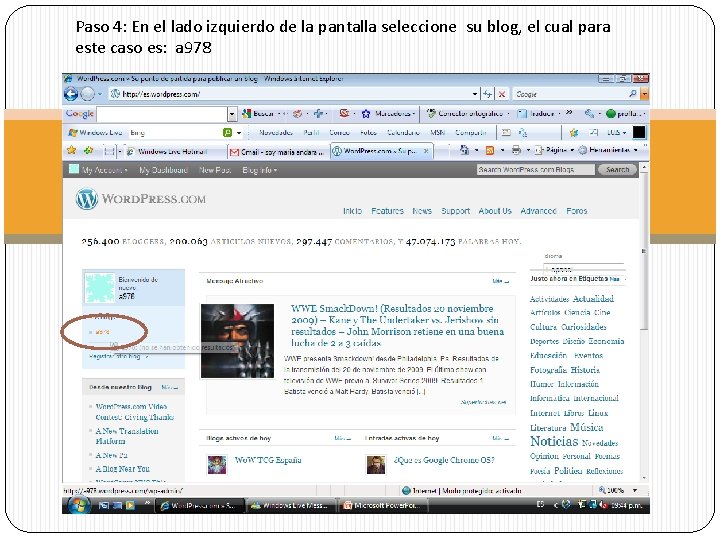Click Corrector ortográfico on the Google toolbar

[466, 113]
